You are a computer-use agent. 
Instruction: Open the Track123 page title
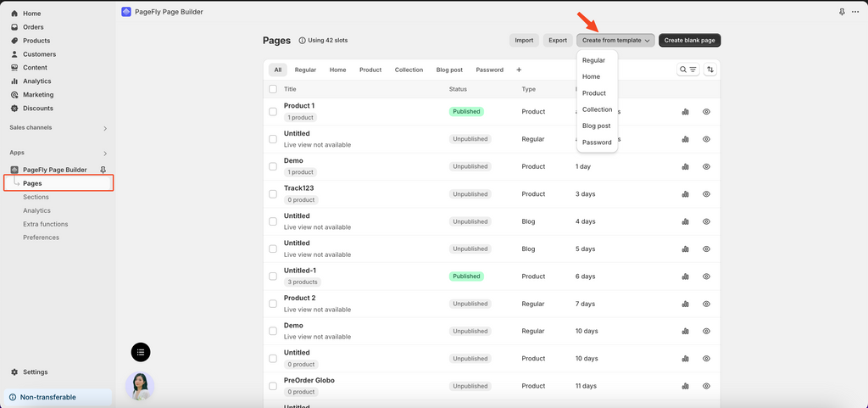pos(299,188)
